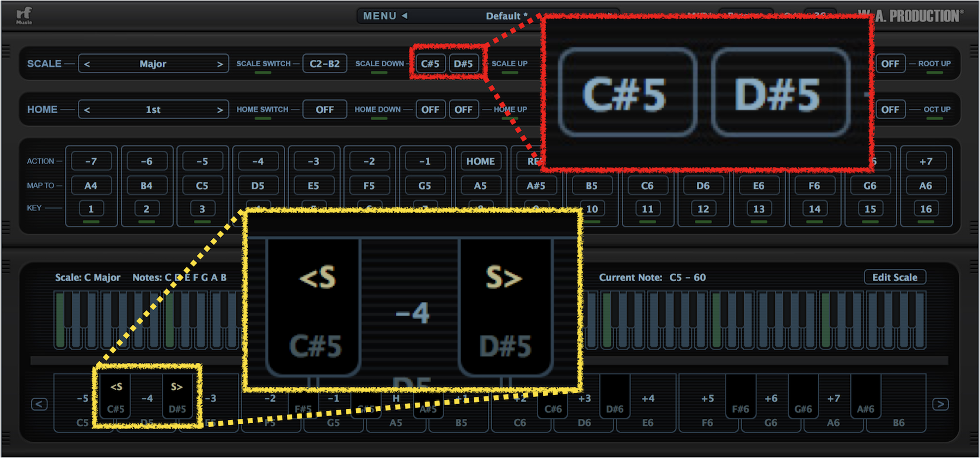Open the Major scale selector
Viewport: 980px width, 458px height.
(153, 64)
